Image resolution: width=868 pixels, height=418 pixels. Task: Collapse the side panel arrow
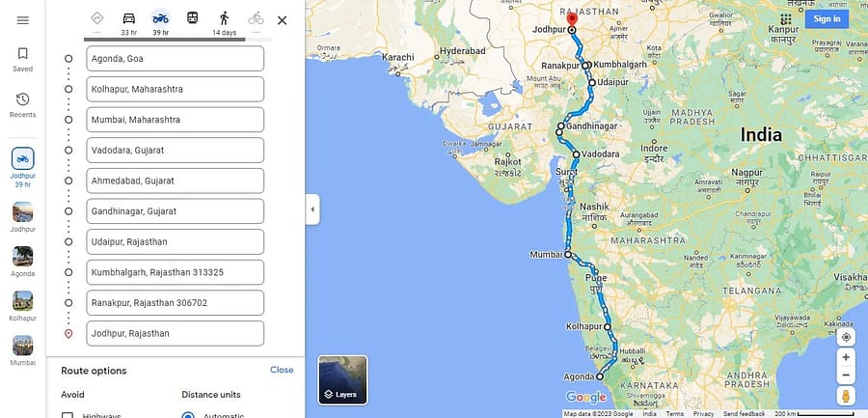point(312,209)
